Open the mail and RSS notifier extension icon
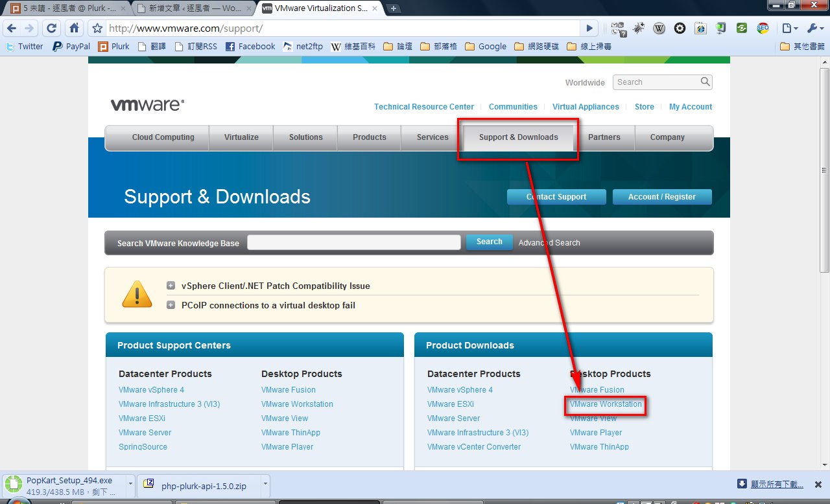The width and height of the screenshot is (830, 504). (619, 29)
